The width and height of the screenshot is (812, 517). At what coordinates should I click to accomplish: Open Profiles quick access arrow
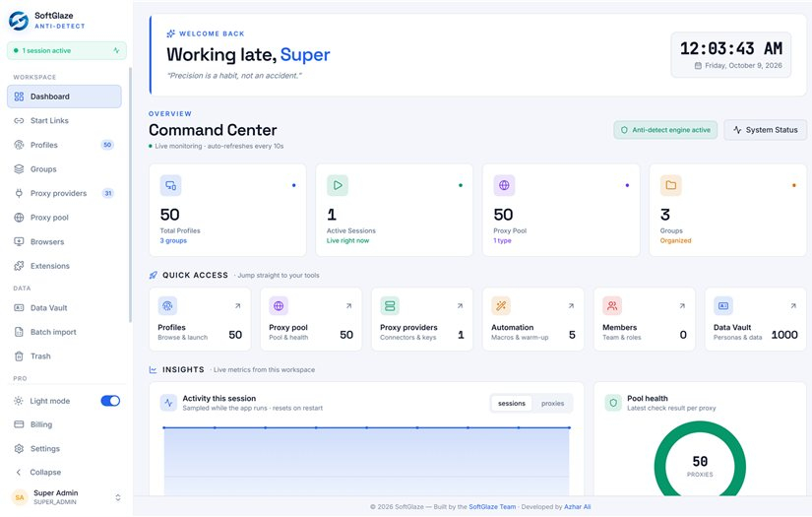pyautogui.click(x=238, y=306)
